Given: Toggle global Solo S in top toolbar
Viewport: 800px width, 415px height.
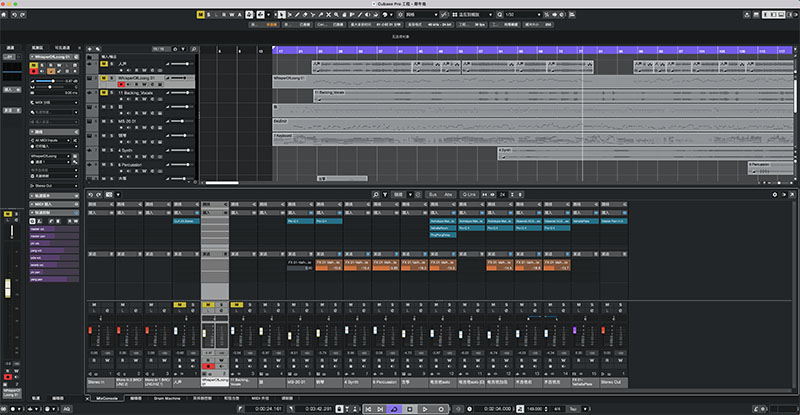Looking at the screenshot, I should (209, 15).
